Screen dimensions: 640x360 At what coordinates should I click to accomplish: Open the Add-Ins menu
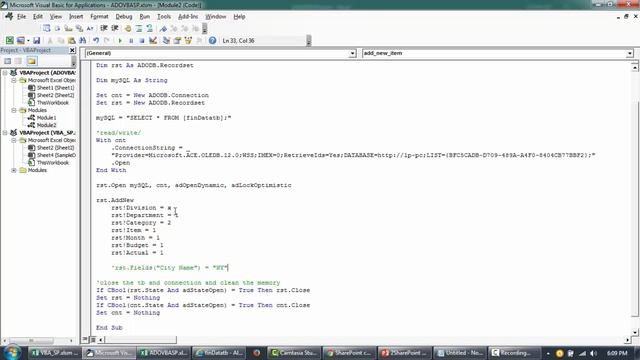click(188, 17)
